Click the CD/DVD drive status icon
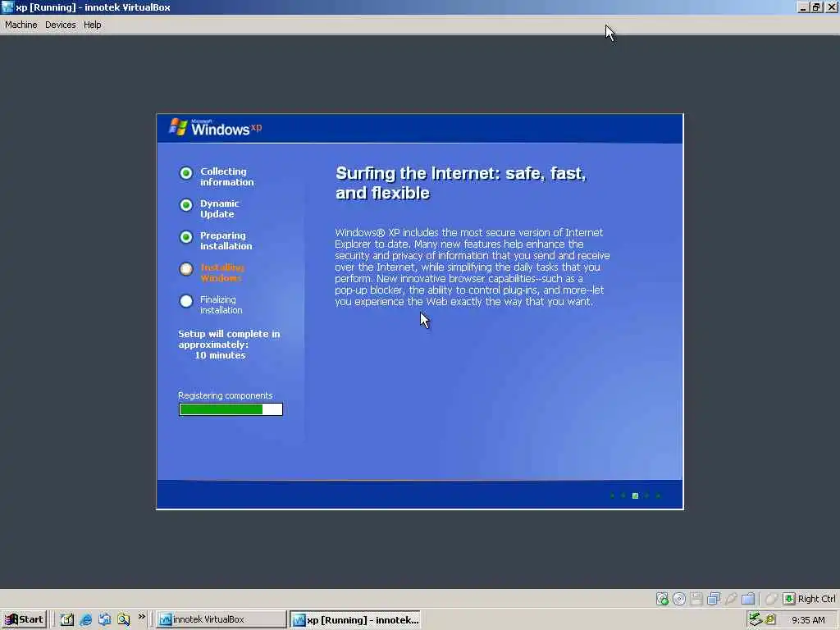Viewport: 840px width, 630px height. [678, 598]
